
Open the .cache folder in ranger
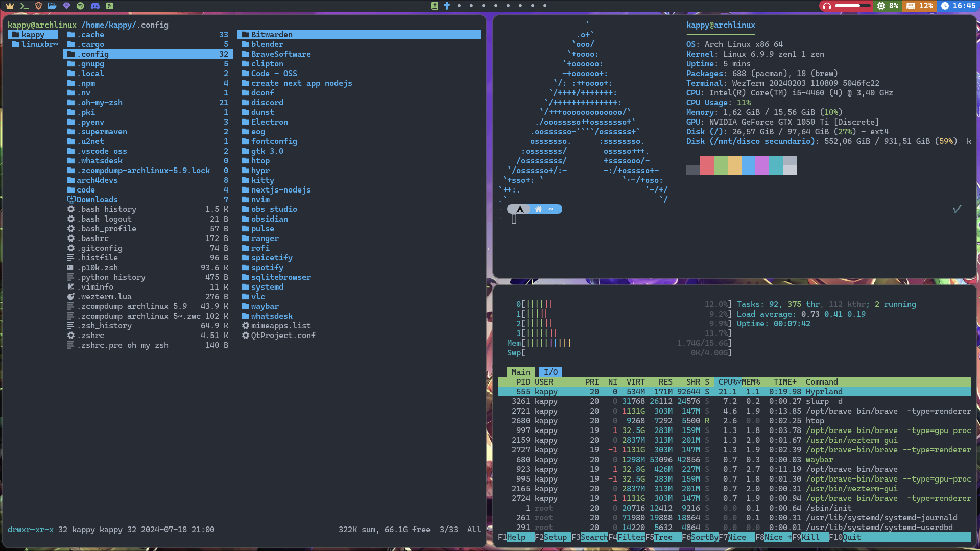pyautogui.click(x=148, y=35)
